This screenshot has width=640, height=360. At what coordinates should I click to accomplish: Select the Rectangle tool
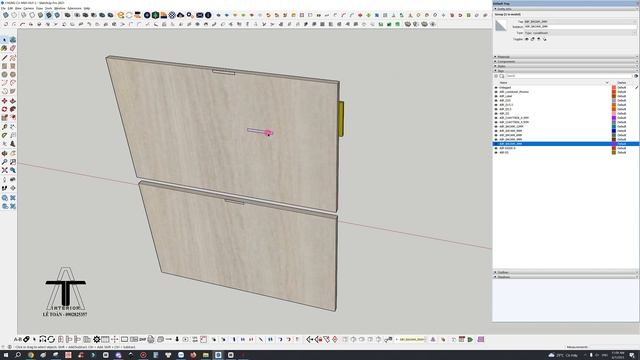pos(4,66)
